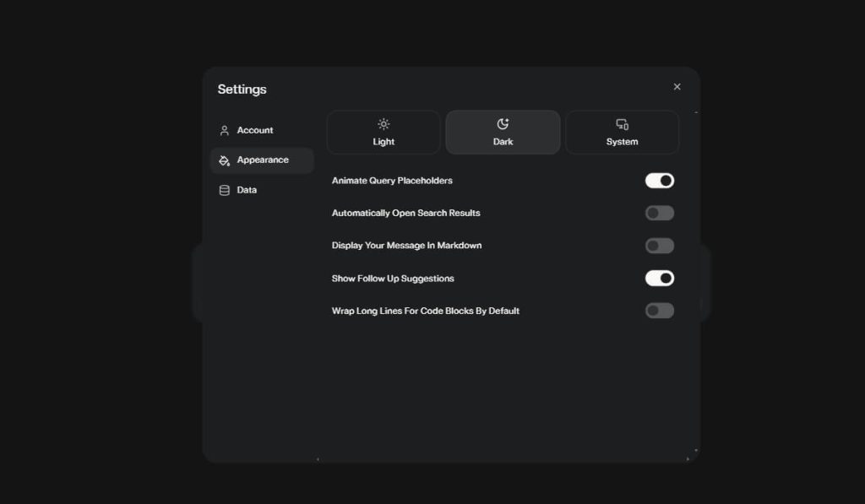The height and width of the screenshot is (504, 865).
Task: Click the database icon beside Data
Action: coord(224,191)
